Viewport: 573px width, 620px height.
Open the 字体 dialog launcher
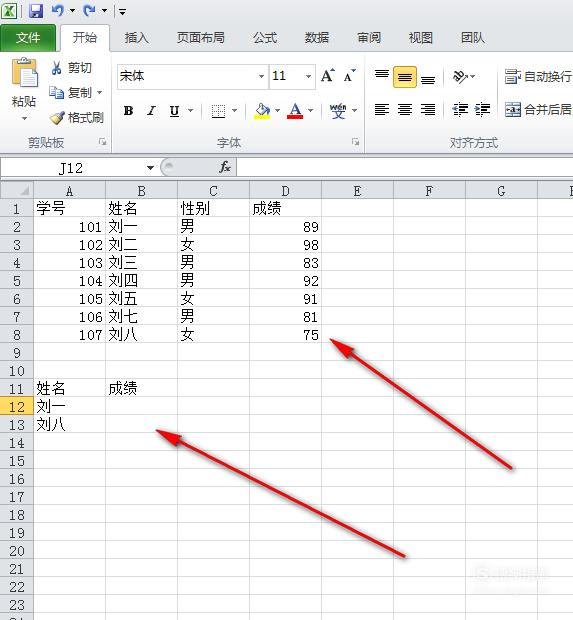click(x=355, y=142)
